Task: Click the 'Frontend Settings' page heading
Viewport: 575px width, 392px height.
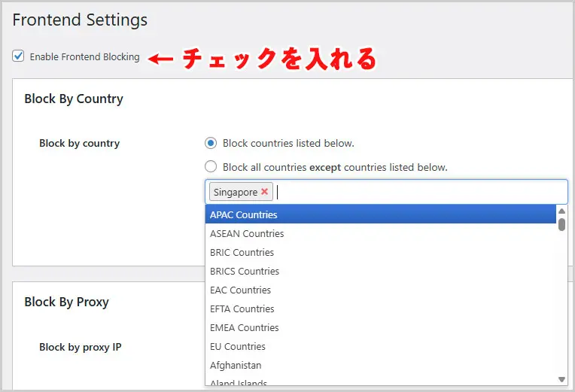Action: coord(80,20)
